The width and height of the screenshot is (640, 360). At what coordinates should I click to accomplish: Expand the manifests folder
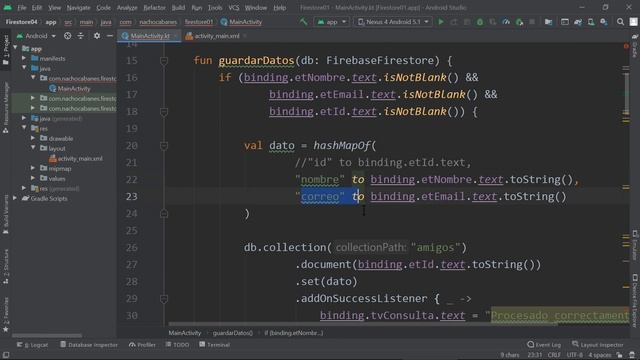24,58
